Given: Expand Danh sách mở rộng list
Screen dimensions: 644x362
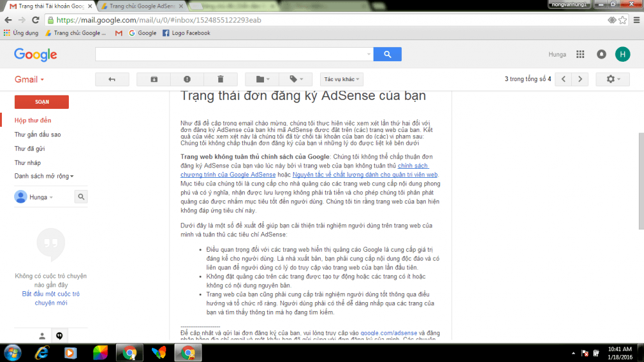Looking at the screenshot, I should (x=44, y=176).
